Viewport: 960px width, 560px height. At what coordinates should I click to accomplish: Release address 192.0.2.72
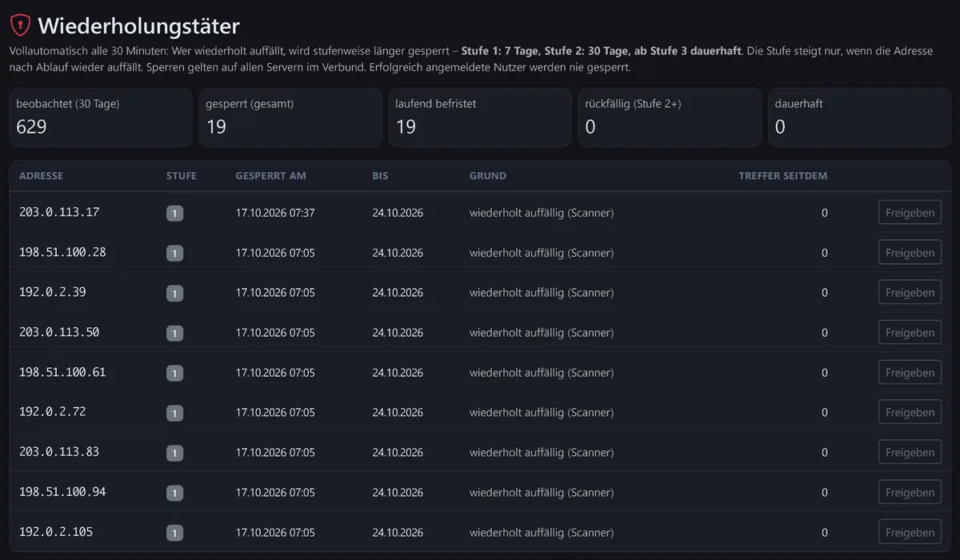pos(910,413)
